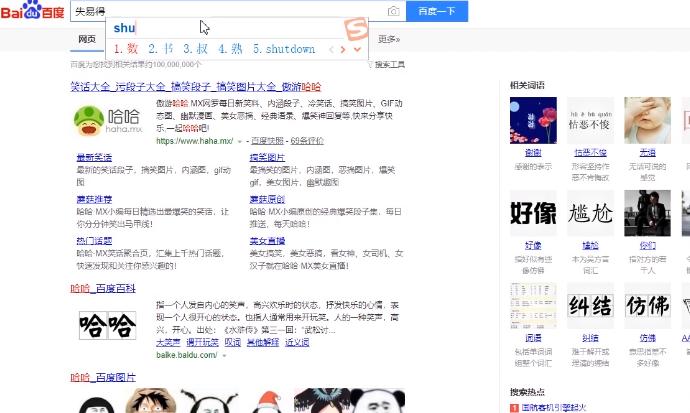The width and height of the screenshot is (690, 413).
Task: Open hot search item 国航客机引擎起火
Action: tap(554, 408)
